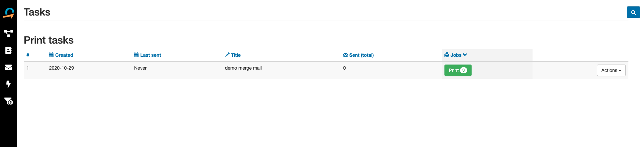Click the "Never" last sent cell
Screen dimensions: 644x147
(140, 68)
